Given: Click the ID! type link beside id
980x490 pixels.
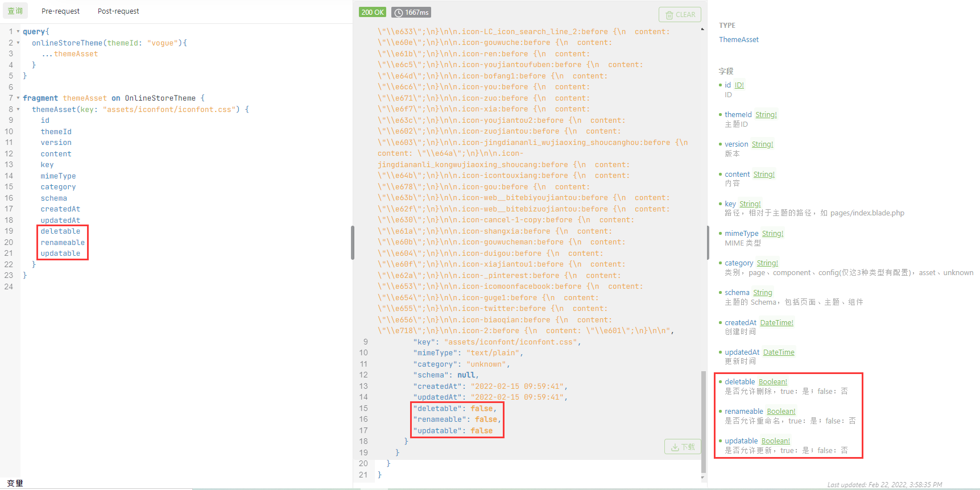Looking at the screenshot, I should click(x=739, y=85).
